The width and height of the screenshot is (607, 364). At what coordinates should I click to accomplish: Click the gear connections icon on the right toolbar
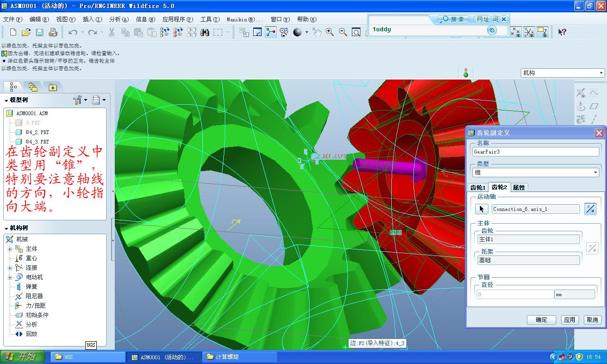pyautogui.click(x=581, y=119)
